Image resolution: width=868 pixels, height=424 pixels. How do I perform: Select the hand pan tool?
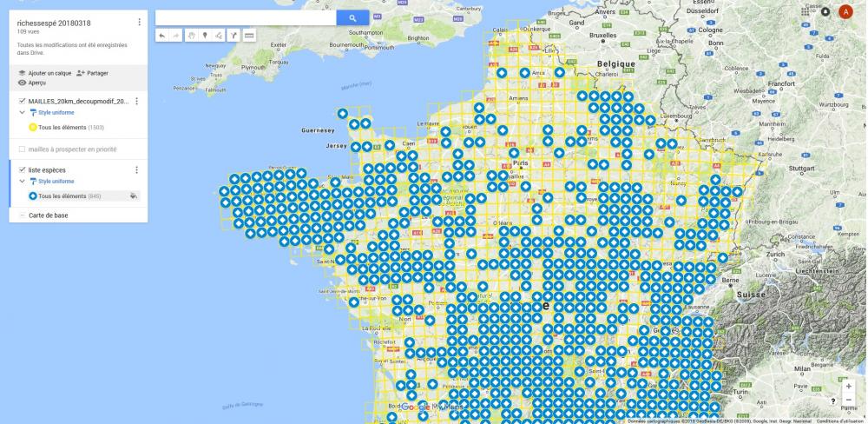pos(191,36)
